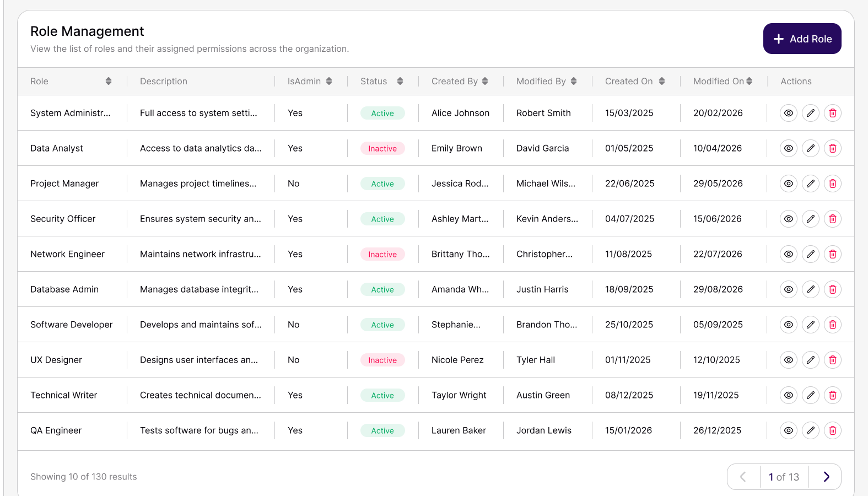The height and width of the screenshot is (496, 868).
Task: Sort table by Status column
Action: (400, 81)
